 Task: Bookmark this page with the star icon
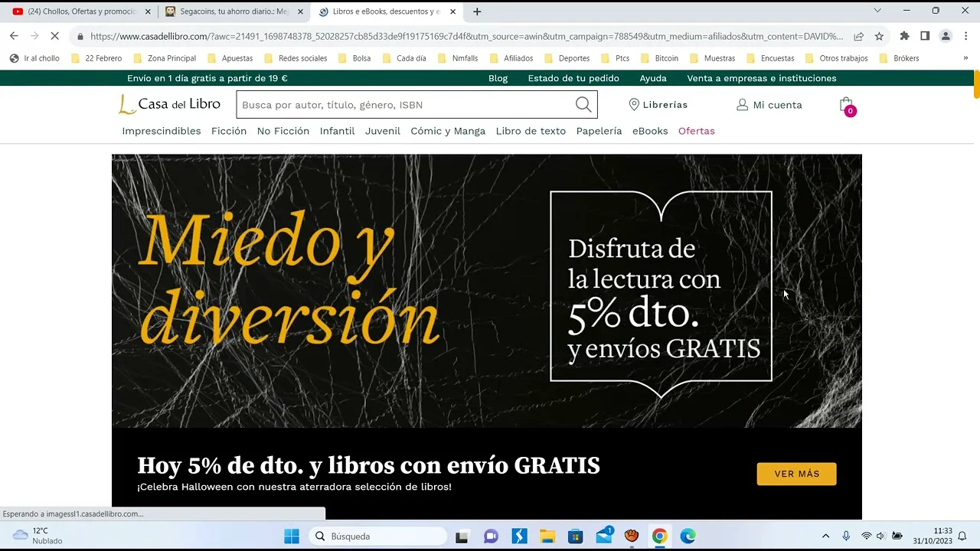point(879,36)
